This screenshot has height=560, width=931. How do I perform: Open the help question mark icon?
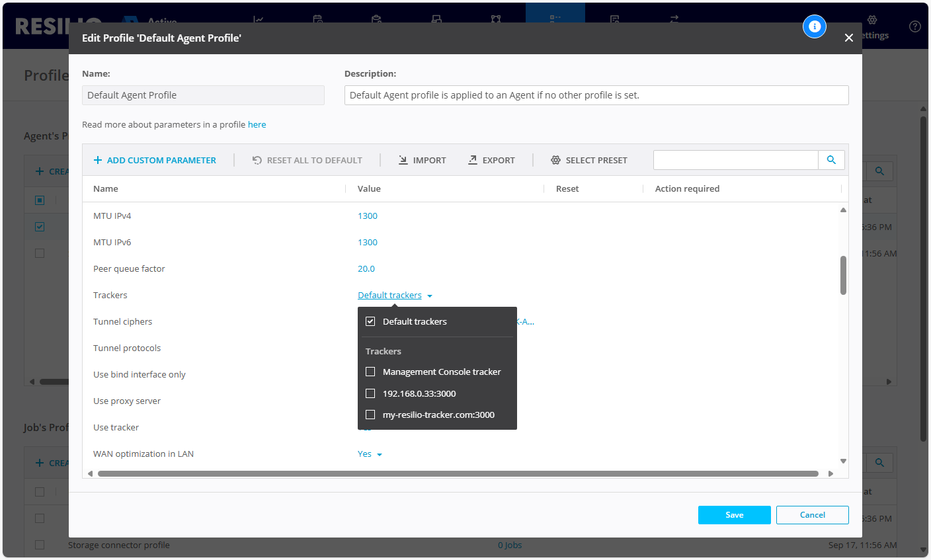914,26
